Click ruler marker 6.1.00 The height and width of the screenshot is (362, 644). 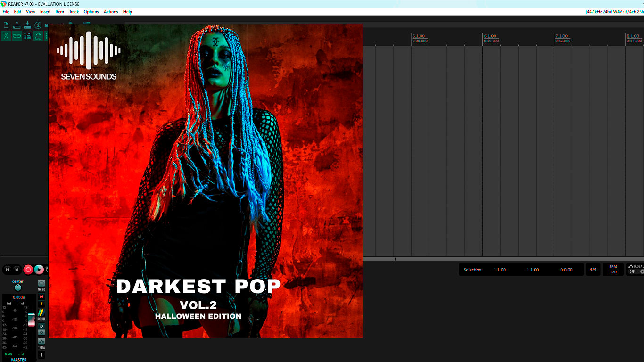pyautogui.click(x=490, y=36)
